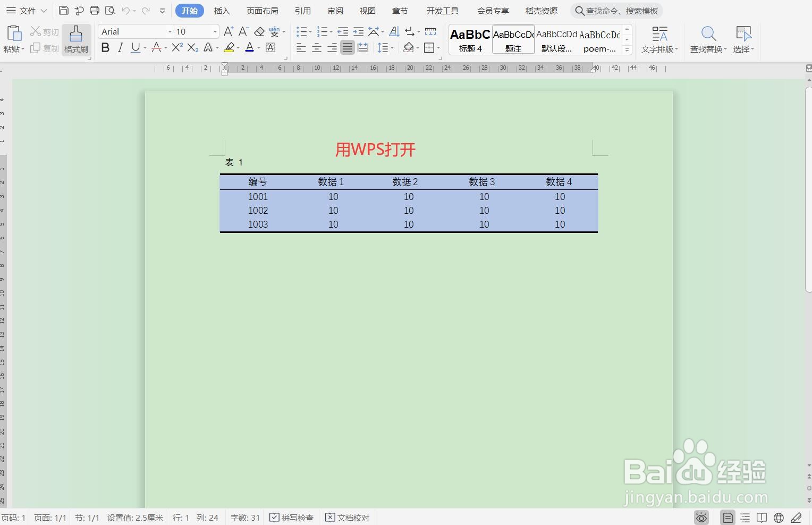The width and height of the screenshot is (812, 525).
Task: Toggle Underline formatting
Action: click(136, 48)
